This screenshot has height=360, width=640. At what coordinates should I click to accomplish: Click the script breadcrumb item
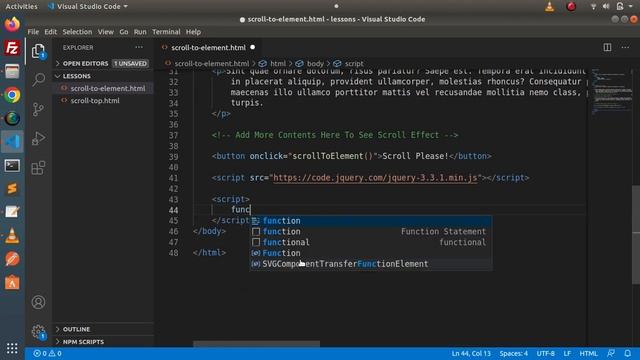click(x=353, y=64)
